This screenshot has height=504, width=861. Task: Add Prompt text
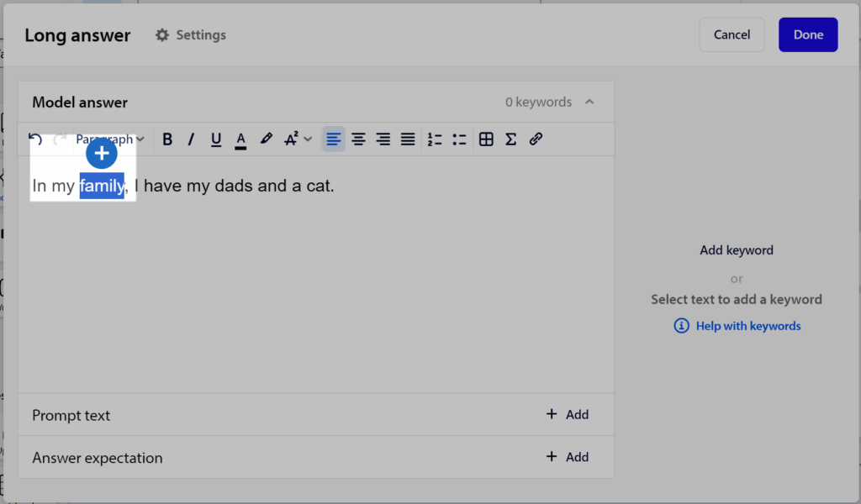click(x=568, y=415)
